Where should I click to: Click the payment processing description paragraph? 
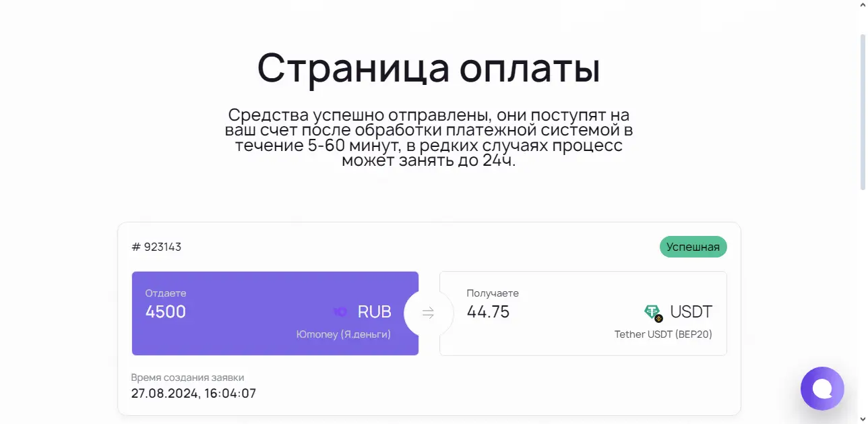point(429,138)
